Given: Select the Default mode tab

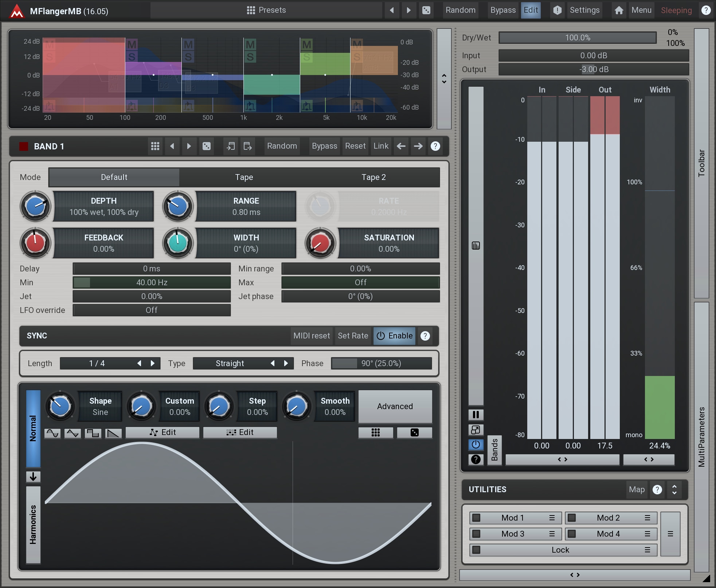Looking at the screenshot, I should coord(114,177).
